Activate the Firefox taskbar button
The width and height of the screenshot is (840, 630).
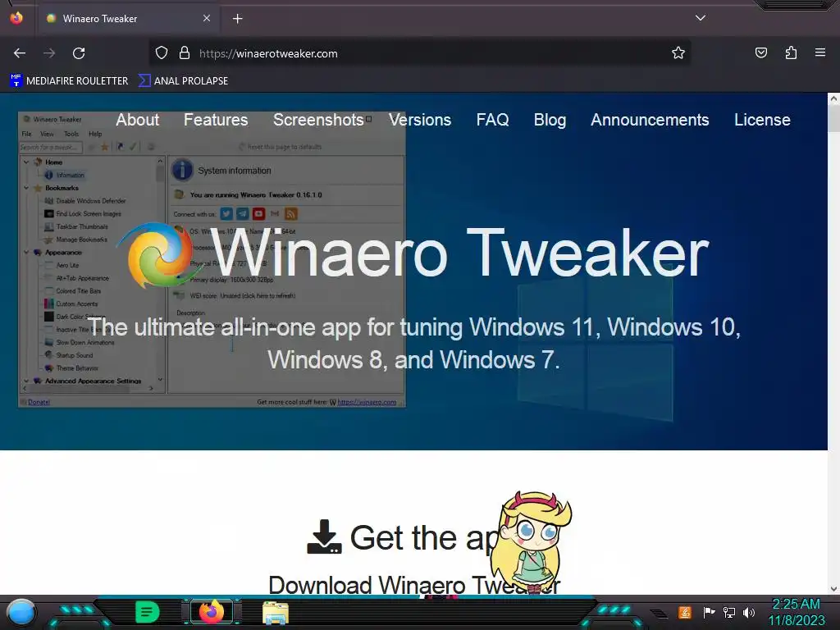click(211, 612)
